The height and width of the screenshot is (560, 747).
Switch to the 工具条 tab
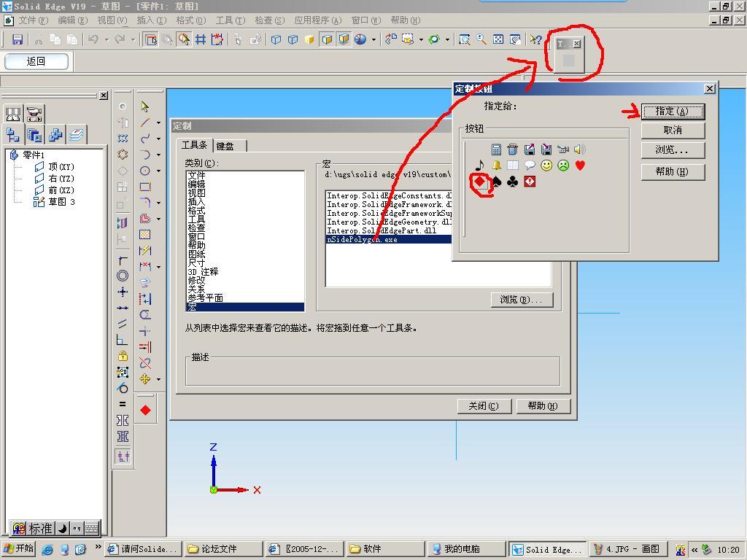coord(194,145)
